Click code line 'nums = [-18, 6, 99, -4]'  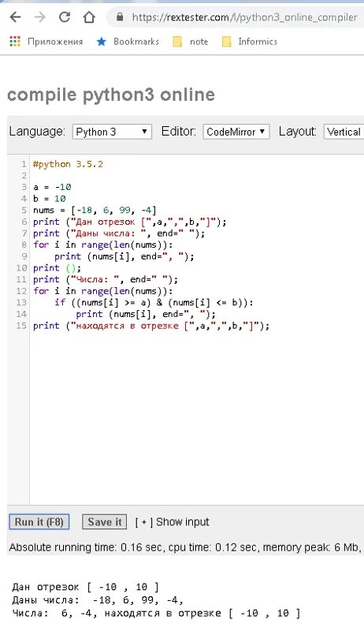coord(95,210)
